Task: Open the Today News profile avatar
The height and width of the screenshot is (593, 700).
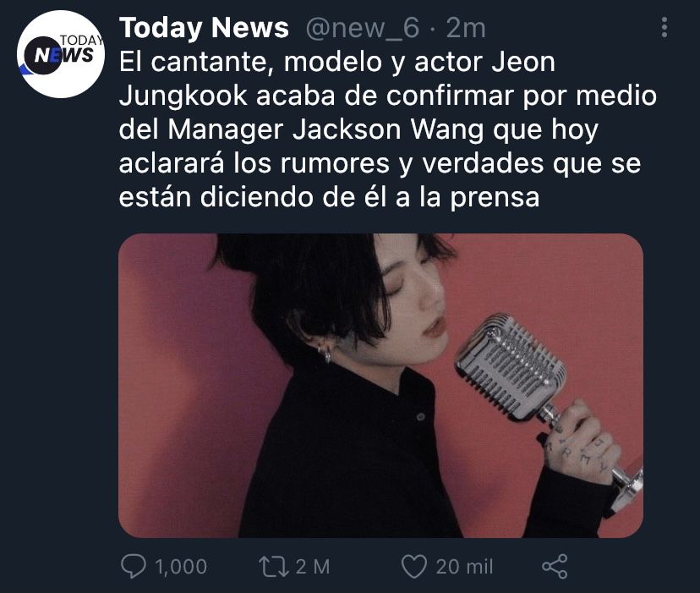Action: point(61,54)
